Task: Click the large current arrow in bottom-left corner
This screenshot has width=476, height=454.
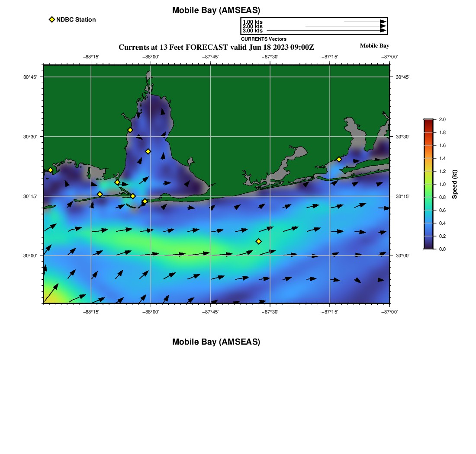Action: pos(51,292)
